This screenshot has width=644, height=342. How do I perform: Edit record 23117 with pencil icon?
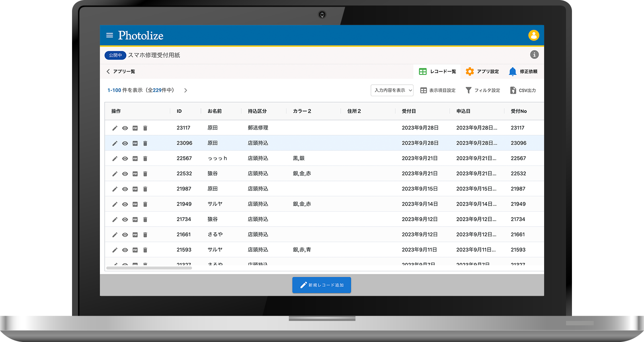coord(115,128)
